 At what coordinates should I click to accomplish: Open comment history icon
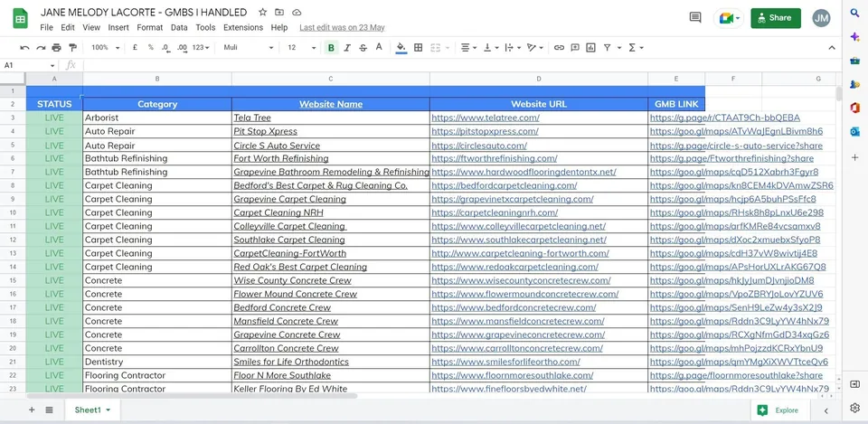pyautogui.click(x=695, y=18)
